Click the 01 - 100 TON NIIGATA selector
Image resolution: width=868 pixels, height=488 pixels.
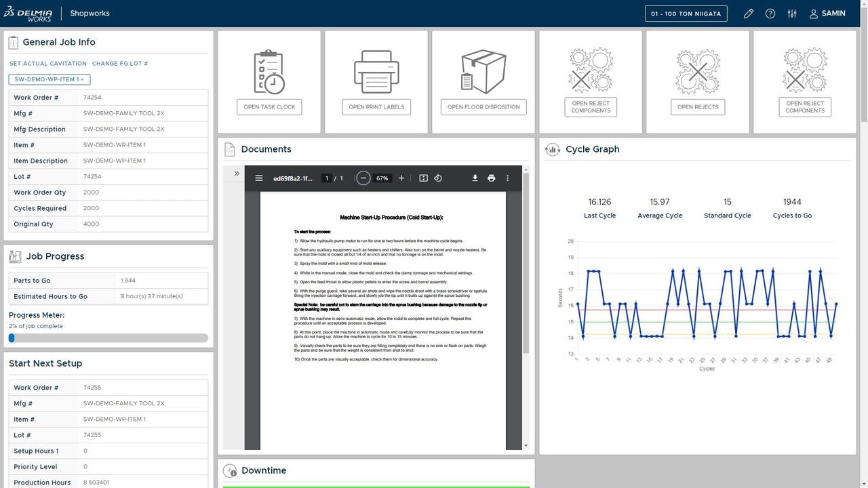pos(686,13)
